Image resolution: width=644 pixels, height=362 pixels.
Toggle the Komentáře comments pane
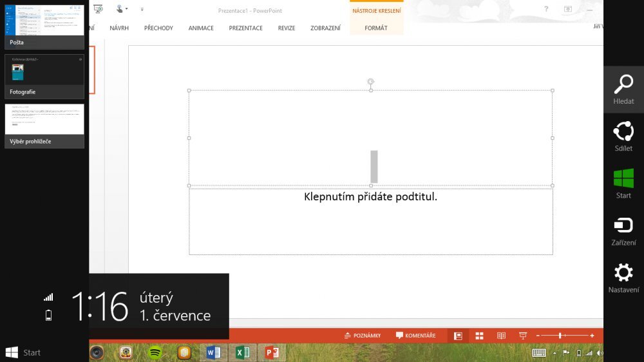click(x=415, y=336)
